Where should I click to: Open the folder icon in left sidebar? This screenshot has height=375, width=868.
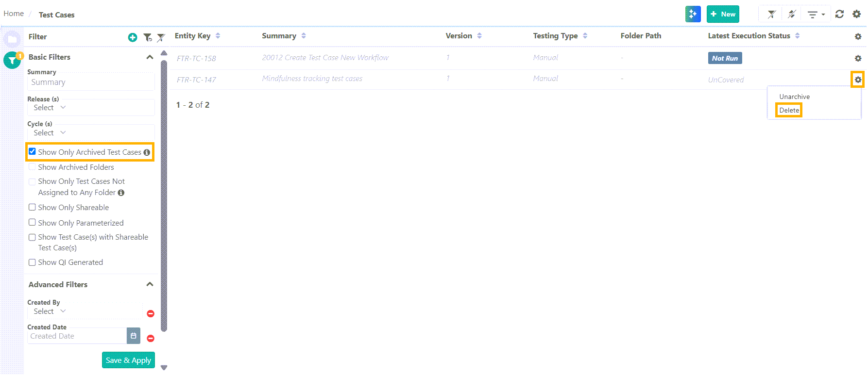12,39
